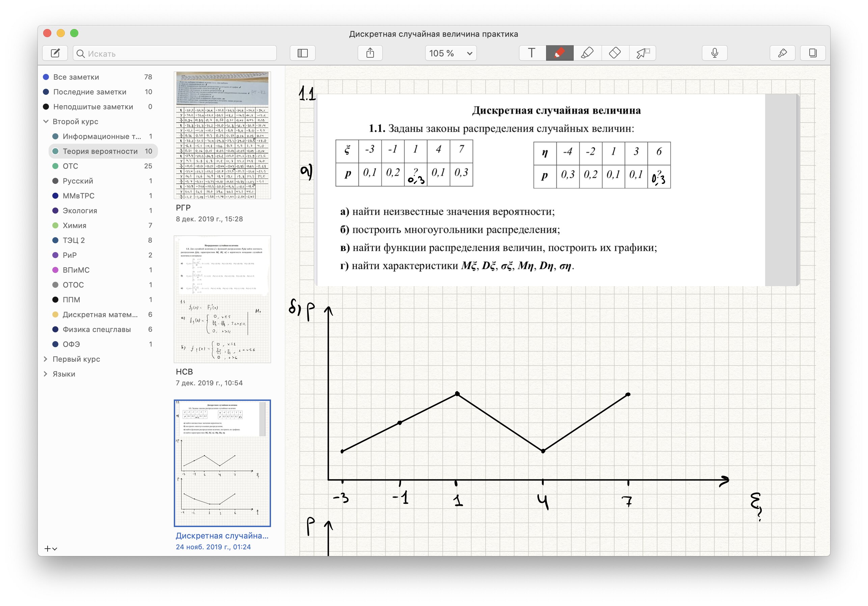The width and height of the screenshot is (868, 606).
Task: Click the search magnifier icon
Action: (x=81, y=54)
